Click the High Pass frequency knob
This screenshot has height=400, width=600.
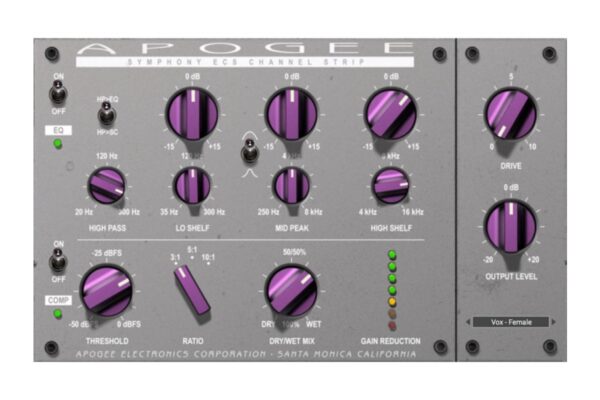[x=107, y=186]
